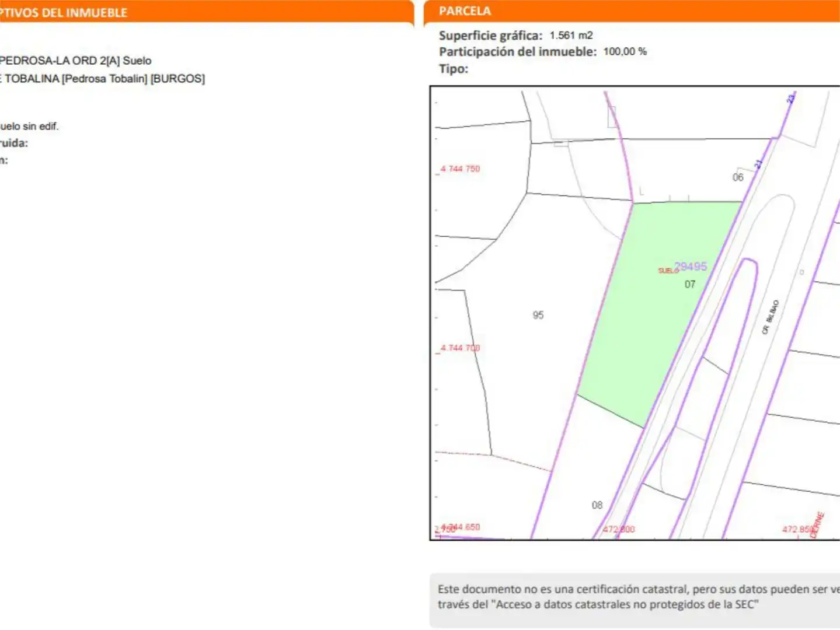
Task: Click the 'CR BILBAO' road label
Action: 770,317
